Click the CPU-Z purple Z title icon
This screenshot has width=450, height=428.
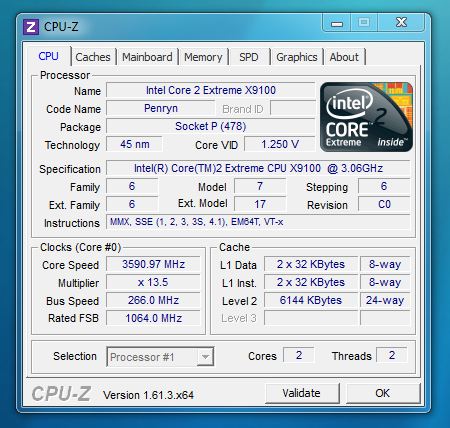click(31, 26)
